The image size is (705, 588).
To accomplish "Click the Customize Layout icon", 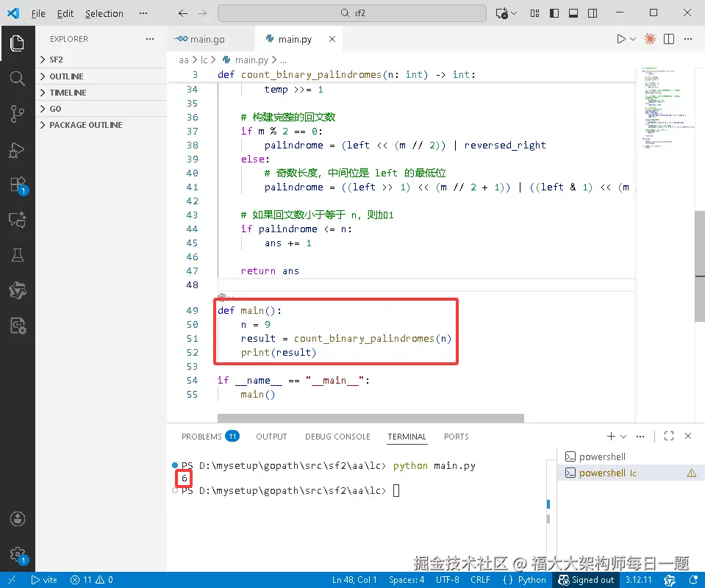I will pos(534,13).
